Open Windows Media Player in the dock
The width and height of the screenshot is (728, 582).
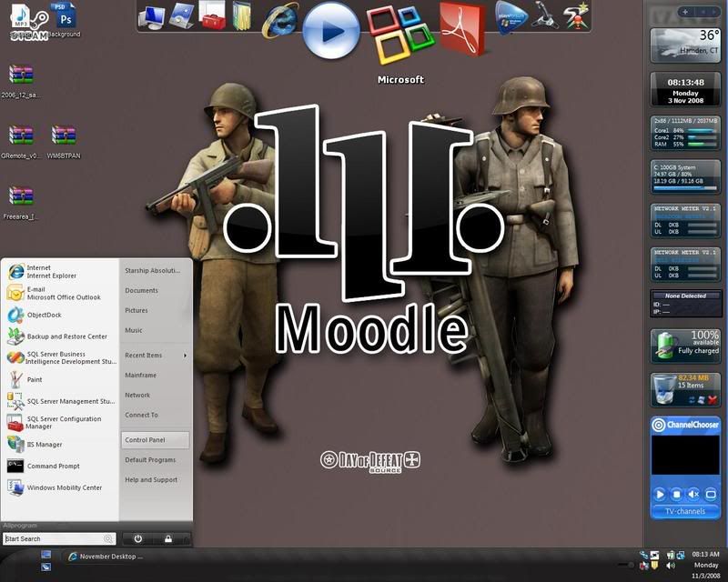(x=331, y=30)
